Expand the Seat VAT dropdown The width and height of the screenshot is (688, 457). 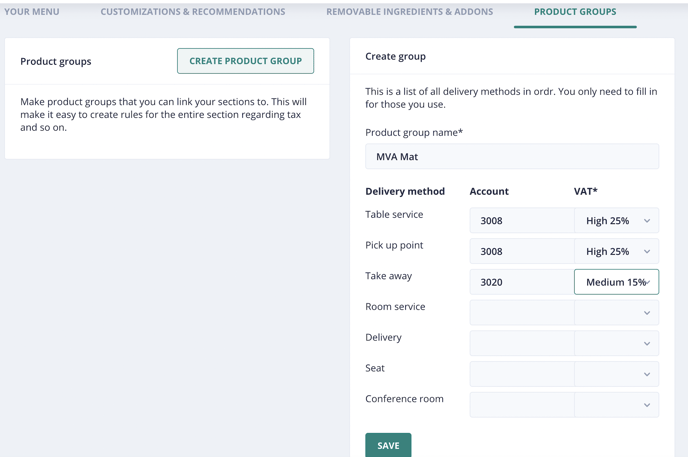(x=616, y=374)
